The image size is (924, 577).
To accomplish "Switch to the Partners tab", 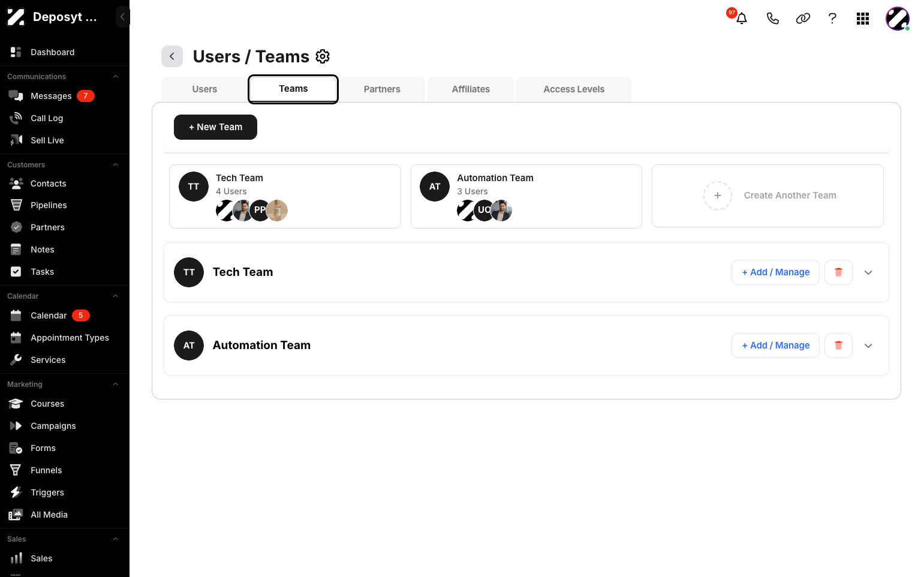I will 382,89.
